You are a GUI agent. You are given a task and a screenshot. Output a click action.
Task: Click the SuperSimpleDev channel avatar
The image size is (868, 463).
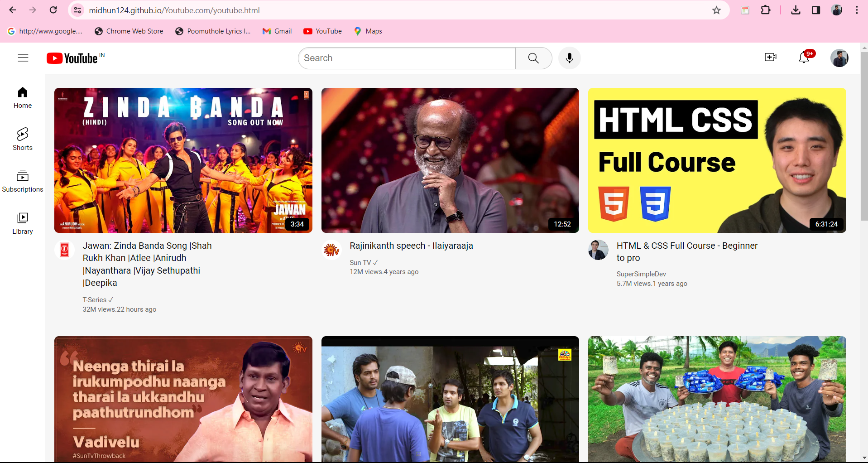tap(598, 250)
